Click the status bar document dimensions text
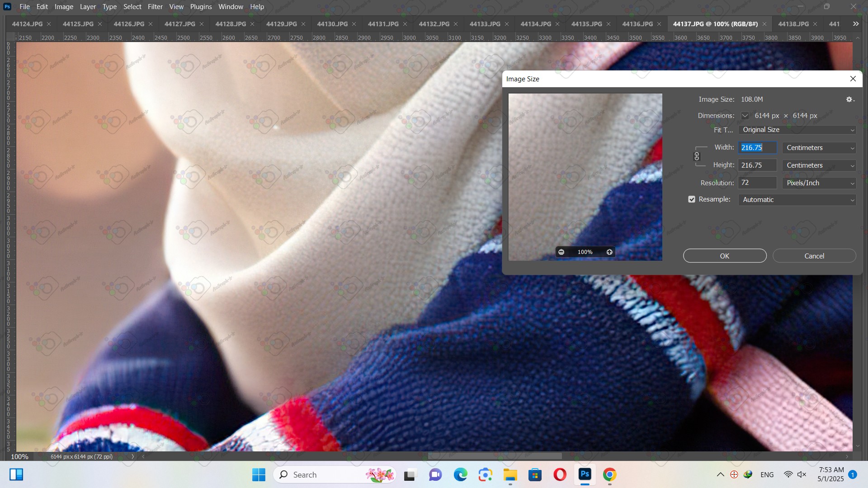This screenshot has width=868, height=488. [x=81, y=456]
